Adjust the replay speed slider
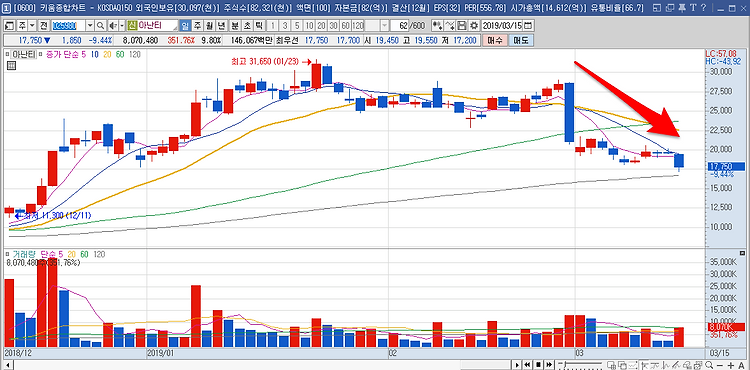The width and height of the screenshot is (750, 370). (580, 365)
